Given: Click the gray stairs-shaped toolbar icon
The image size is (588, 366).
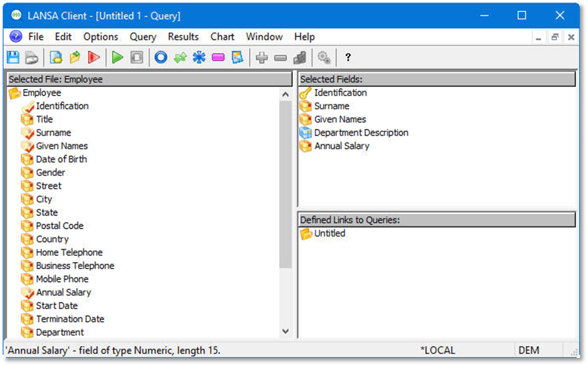Looking at the screenshot, I should click(x=300, y=57).
